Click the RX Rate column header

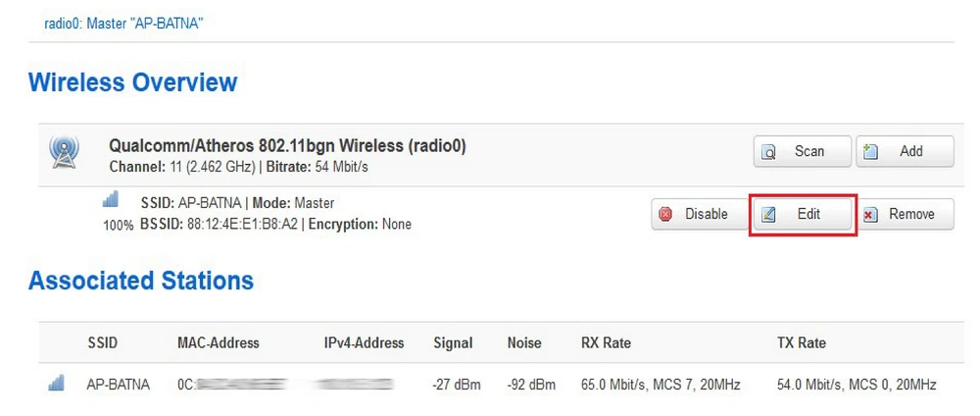[606, 343]
